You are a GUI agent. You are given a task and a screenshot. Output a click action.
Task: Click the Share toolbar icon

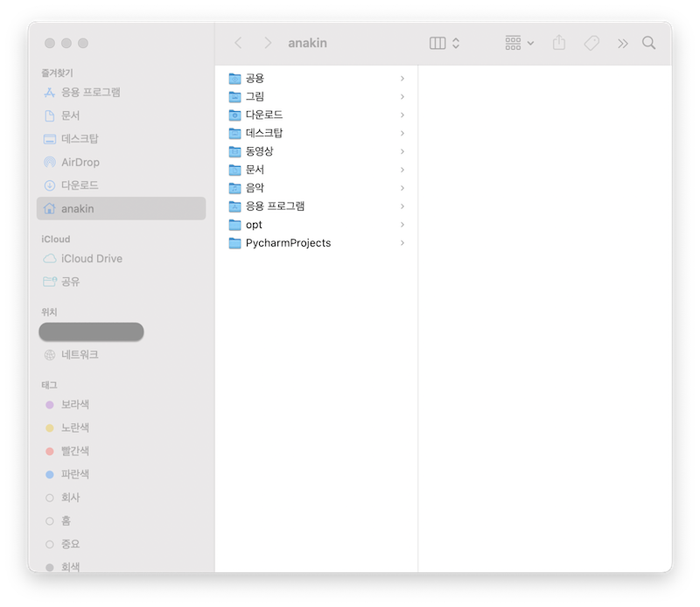coord(559,42)
